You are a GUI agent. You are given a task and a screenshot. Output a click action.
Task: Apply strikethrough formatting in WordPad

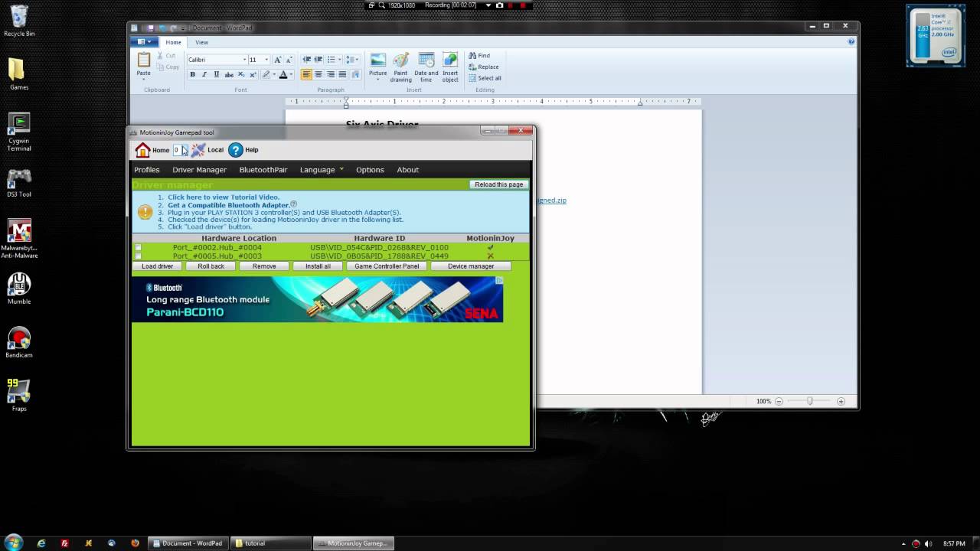229,74
